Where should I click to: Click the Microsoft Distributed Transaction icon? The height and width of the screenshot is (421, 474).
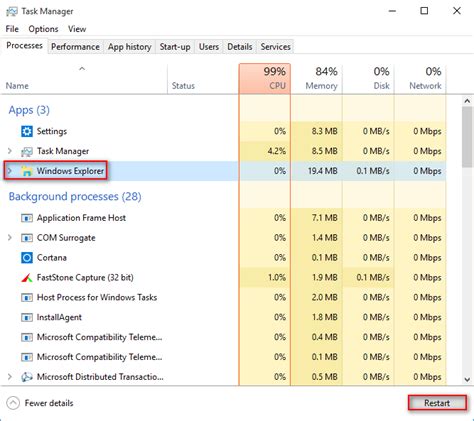click(27, 377)
